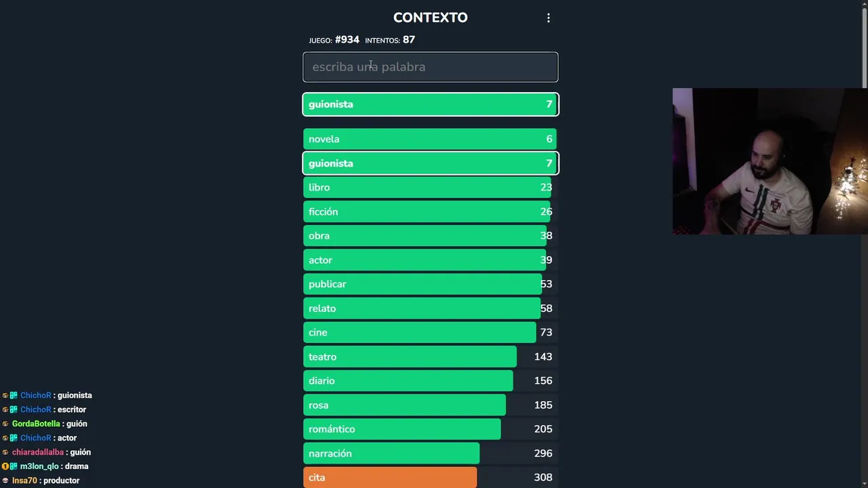Click the game number #934 label
This screenshot has height=488, width=868.
point(347,40)
